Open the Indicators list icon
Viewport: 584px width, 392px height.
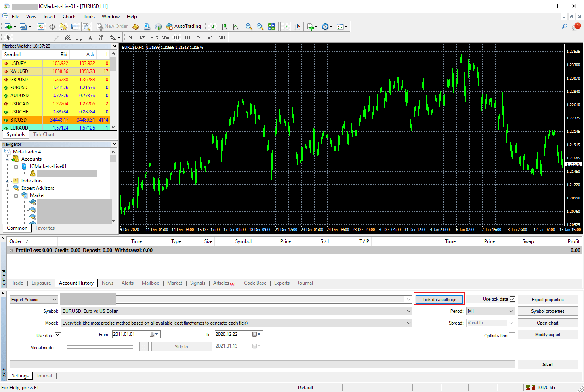[x=311, y=27]
